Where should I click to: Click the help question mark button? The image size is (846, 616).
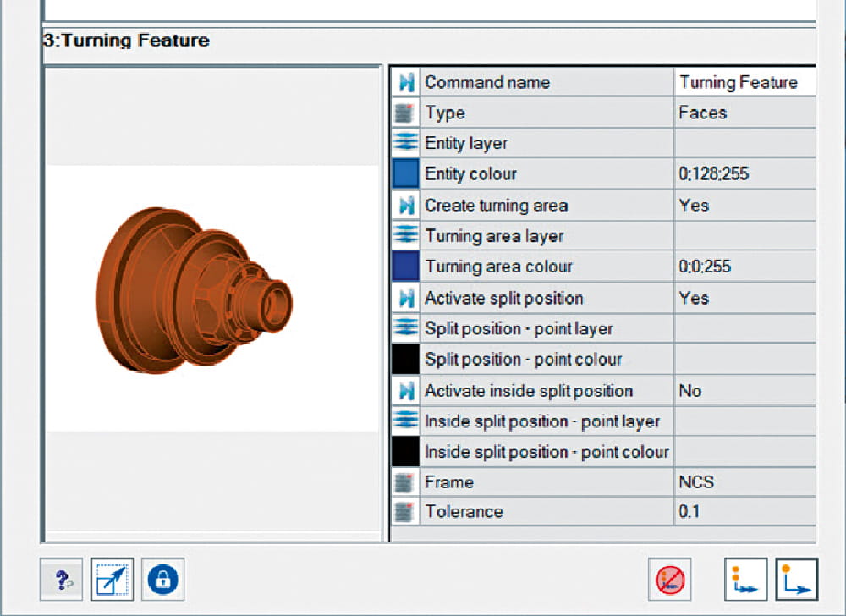tap(61, 580)
